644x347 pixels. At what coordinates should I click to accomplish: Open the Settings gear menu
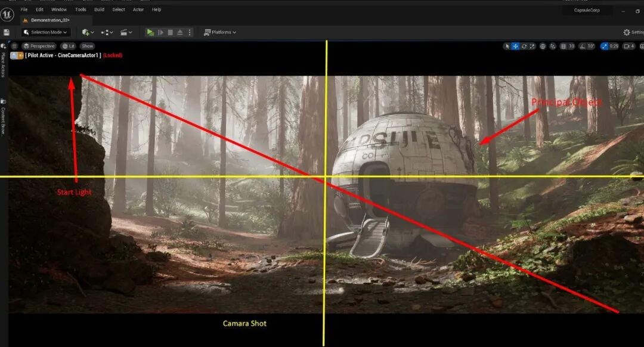coord(633,32)
